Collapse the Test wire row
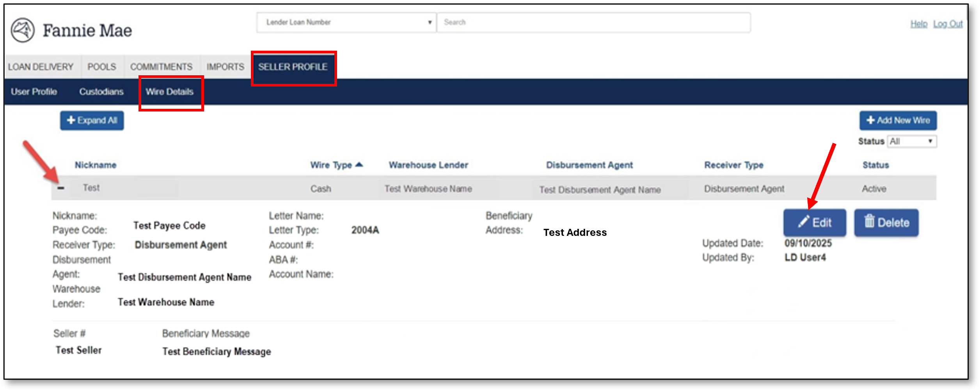 (60, 188)
